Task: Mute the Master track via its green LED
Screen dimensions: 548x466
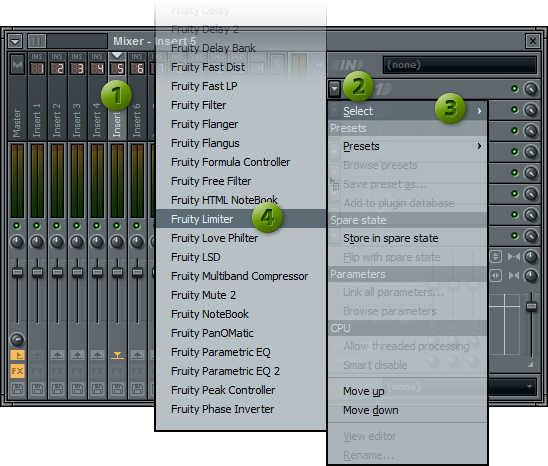Action: click(17, 226)
